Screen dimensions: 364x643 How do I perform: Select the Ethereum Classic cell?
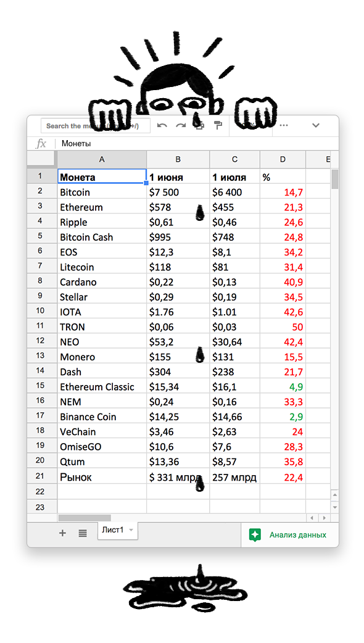[x=102, y=386]
